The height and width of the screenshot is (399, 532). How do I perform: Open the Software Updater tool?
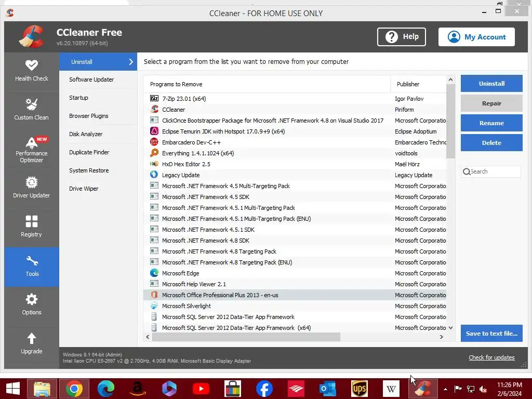(98, 79)
